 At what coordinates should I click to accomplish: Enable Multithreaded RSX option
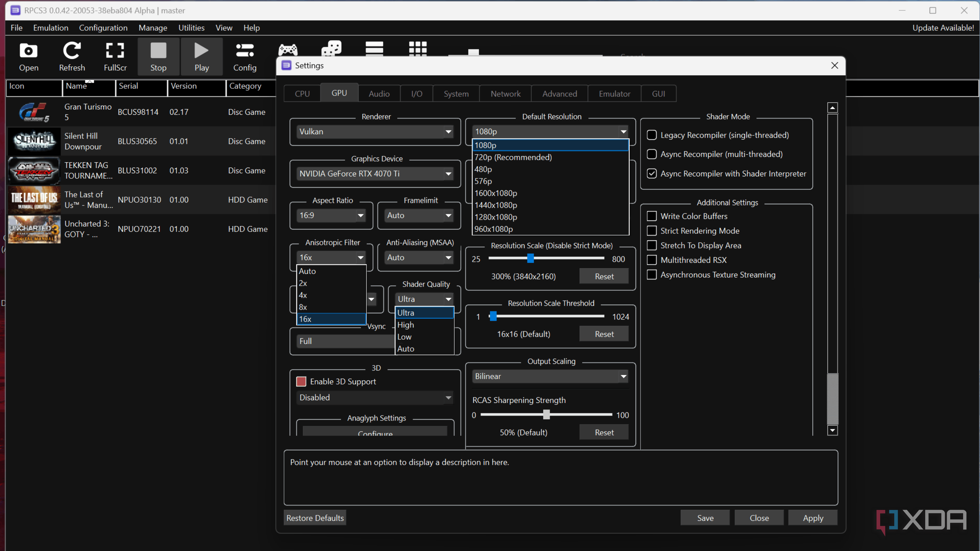point(652,260)
